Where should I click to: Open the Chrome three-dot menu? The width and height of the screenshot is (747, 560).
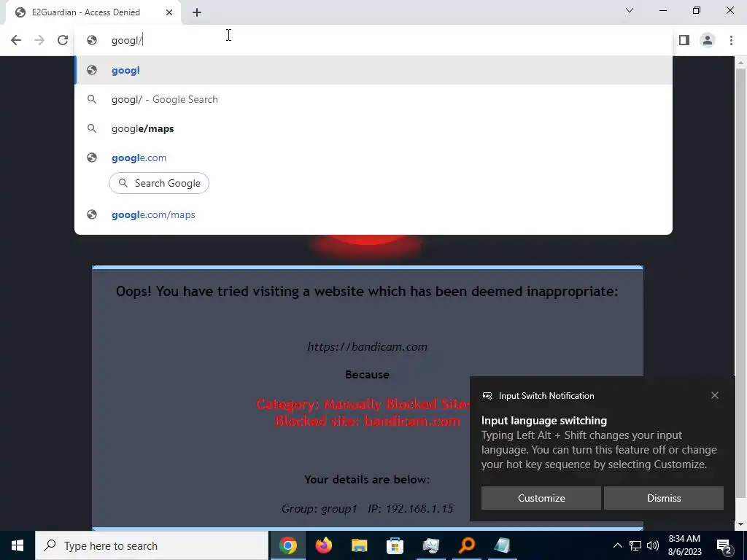tap(731, 40)
